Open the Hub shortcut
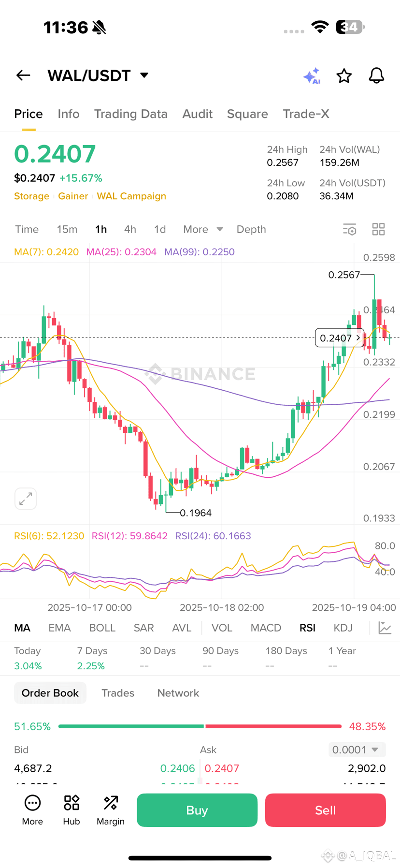 pyautogui.click(x=71, y=810)
